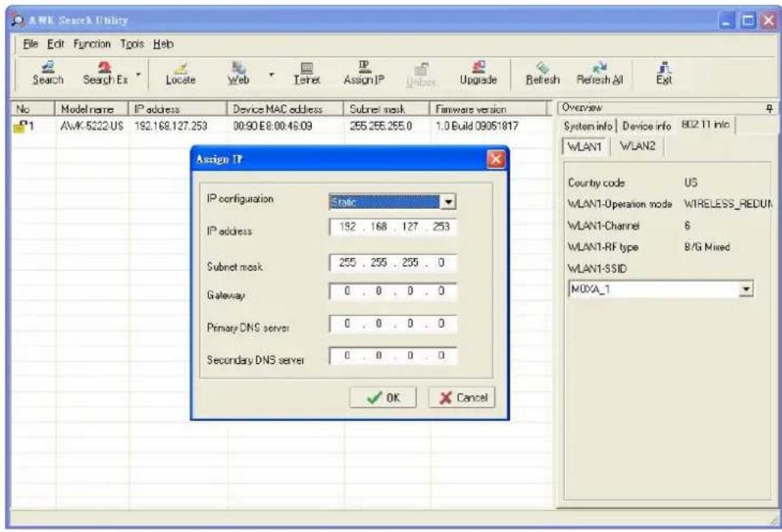This screenshot has width=782, height=532.
Task: Open the Function menu
Action: point(92,44)
